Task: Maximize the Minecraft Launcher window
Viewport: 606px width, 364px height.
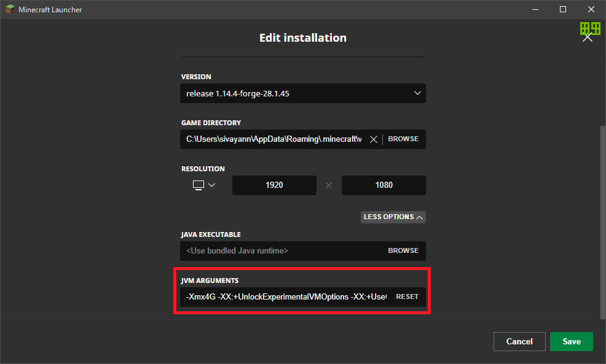Action: click(x=563, y=9)
